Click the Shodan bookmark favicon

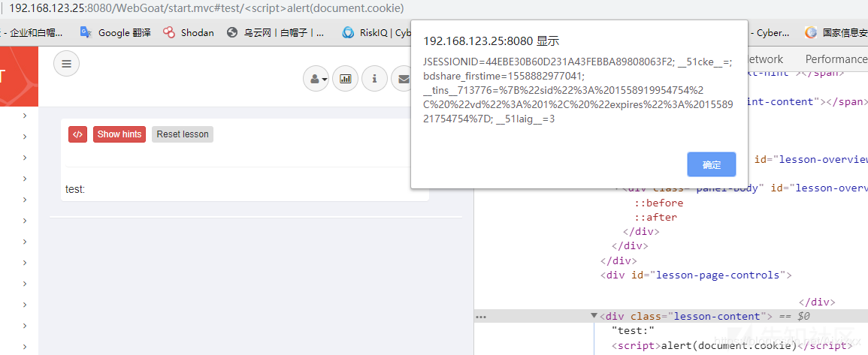click(169, 32)
